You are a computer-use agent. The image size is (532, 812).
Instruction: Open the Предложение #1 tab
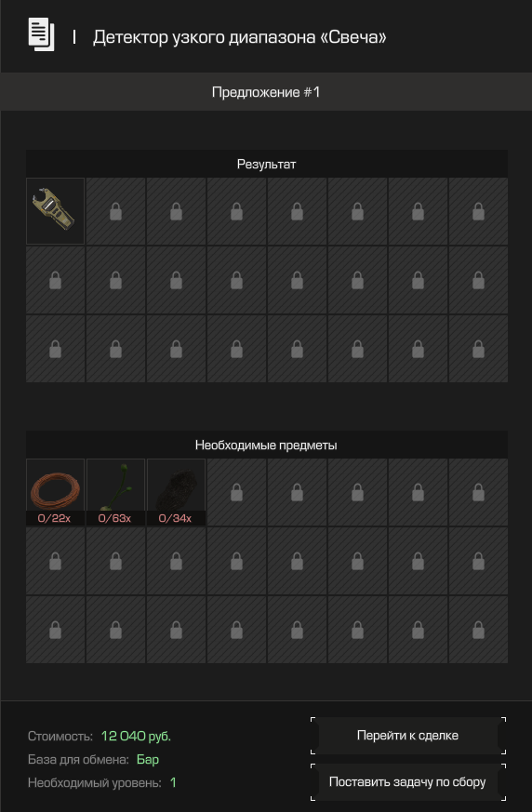click(x=266, y=92)
